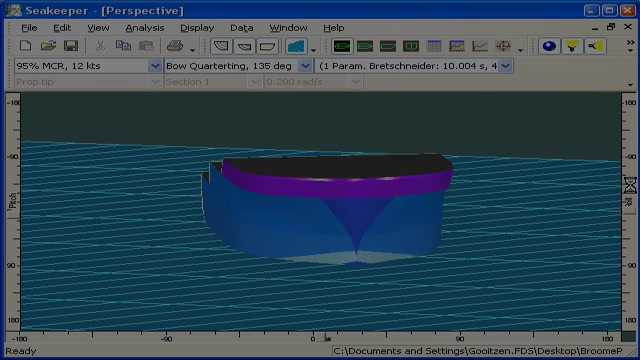
Task: Click the Data menu
Action: 242,28
